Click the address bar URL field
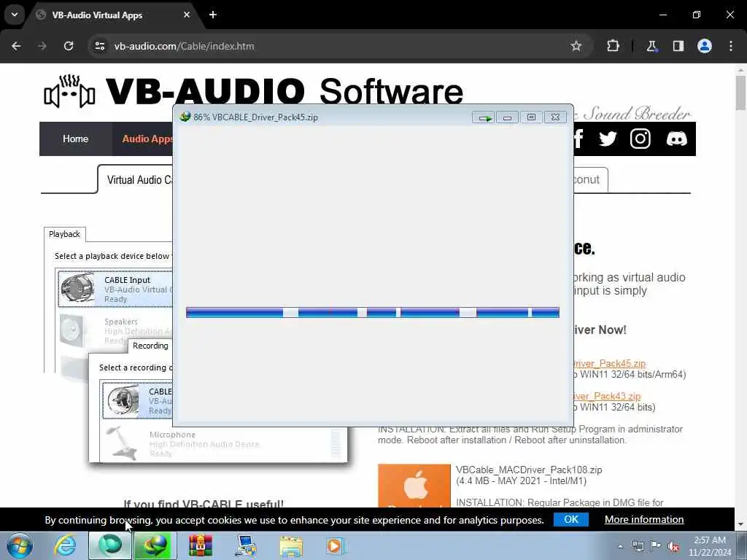This screenshot has height=560, width=747. [x=333, y=46]
